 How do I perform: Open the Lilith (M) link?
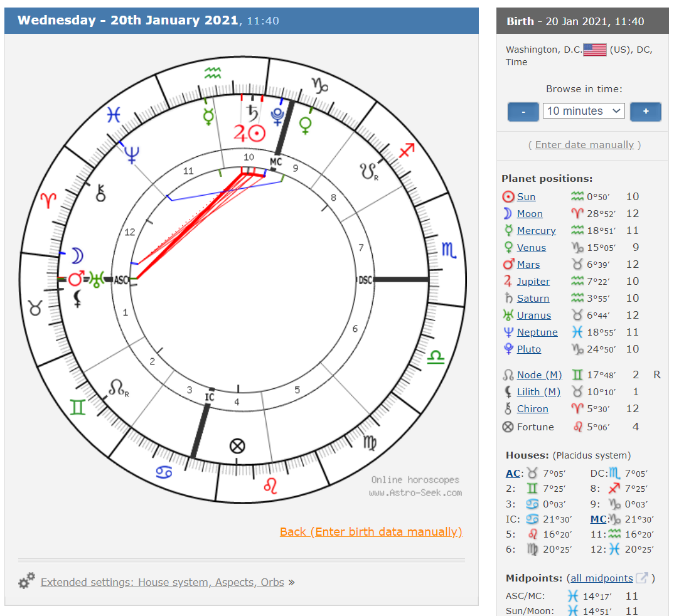[538, 392]
